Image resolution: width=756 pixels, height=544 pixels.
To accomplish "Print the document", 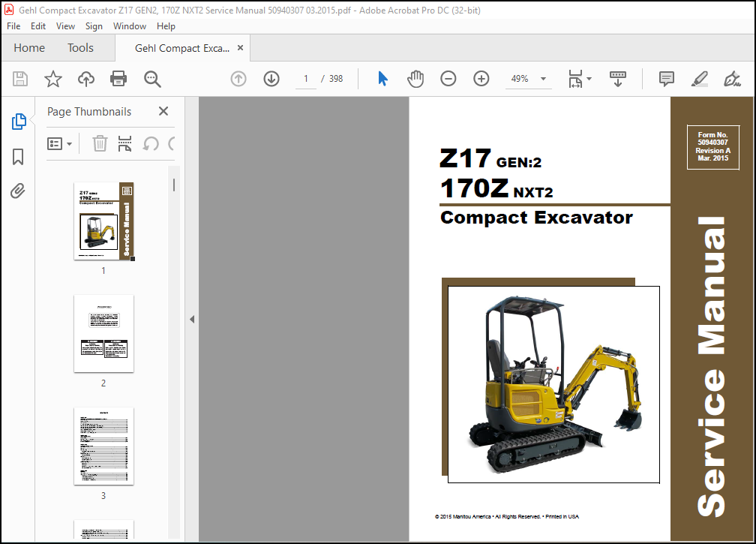I will tap(118, 79).
